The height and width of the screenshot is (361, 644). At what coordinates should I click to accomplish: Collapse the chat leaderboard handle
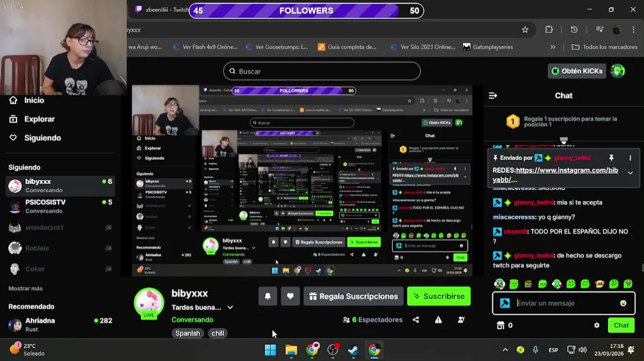pos(564,140)
